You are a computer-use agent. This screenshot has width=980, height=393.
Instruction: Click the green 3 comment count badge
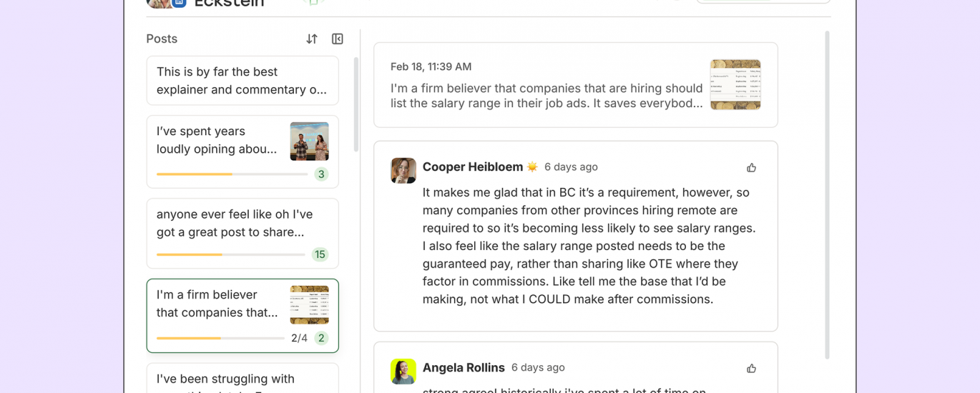pos(321,174)
